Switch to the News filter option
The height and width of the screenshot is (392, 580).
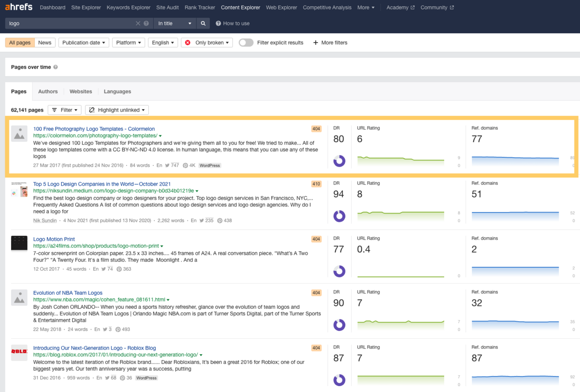point(45,43)
